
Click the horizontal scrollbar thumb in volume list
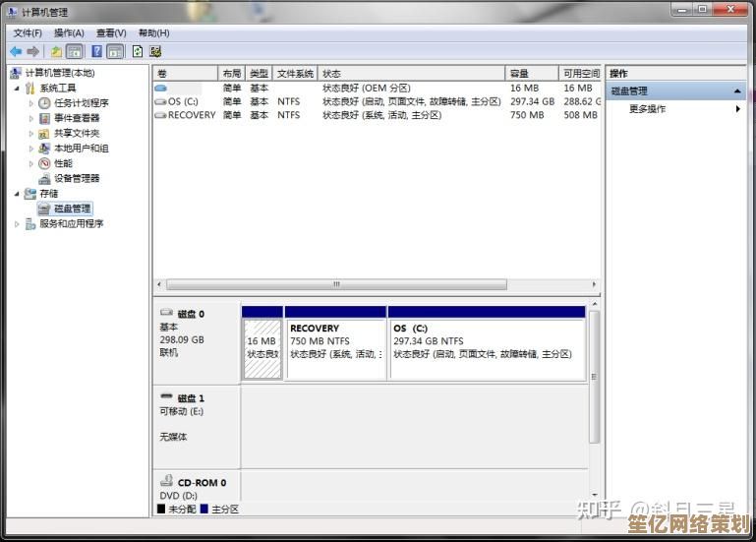336,284
